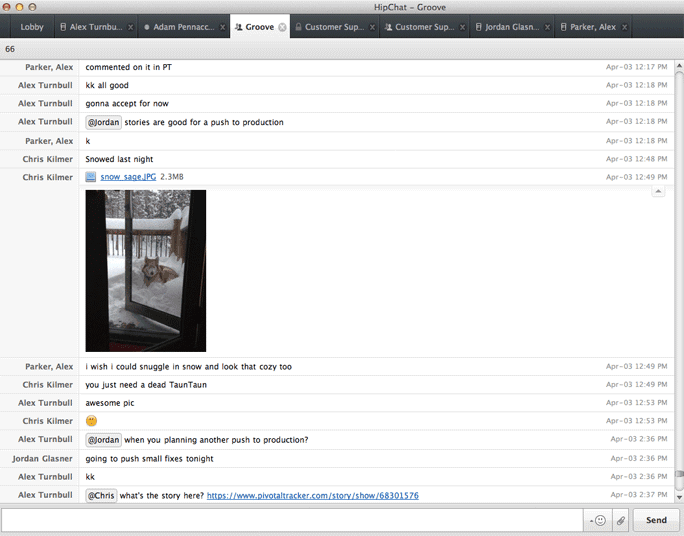Click the Groove room people icon
This screenshot has height=536, width=684.
coord(239,27)
